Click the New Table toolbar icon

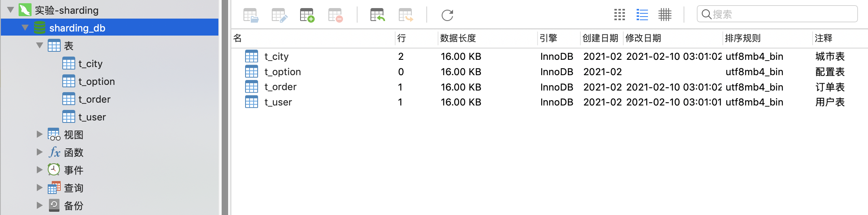click(307, 15)
